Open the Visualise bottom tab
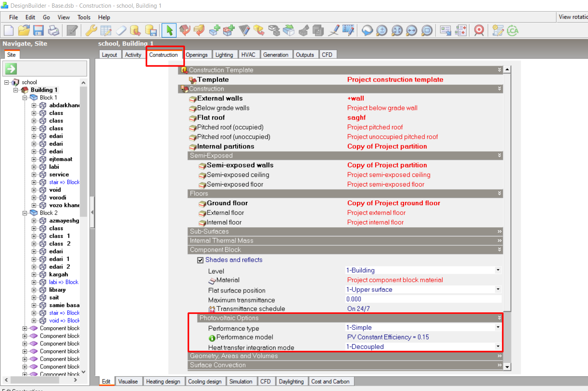Viewport: 588px width, 391px height. (128, 381)
